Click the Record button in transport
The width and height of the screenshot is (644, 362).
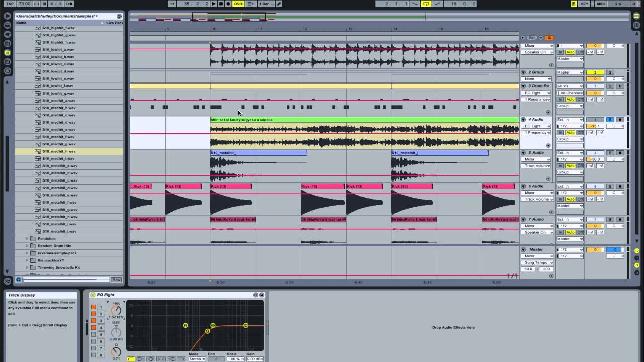tap(228, 4)
